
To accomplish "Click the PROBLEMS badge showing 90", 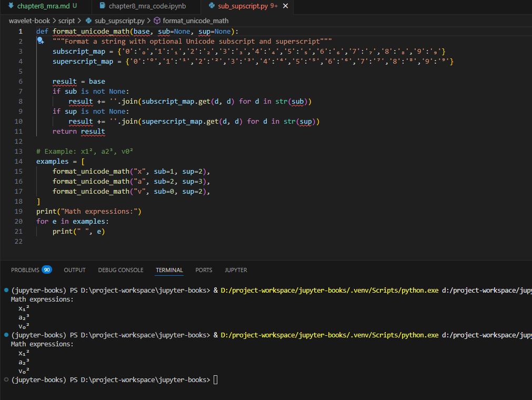I will (48, 269).
